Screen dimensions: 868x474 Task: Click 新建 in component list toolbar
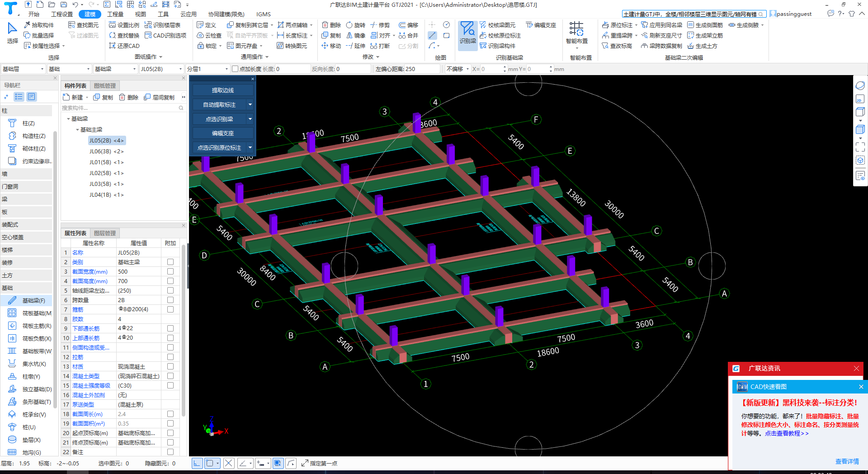click(73, 97)
